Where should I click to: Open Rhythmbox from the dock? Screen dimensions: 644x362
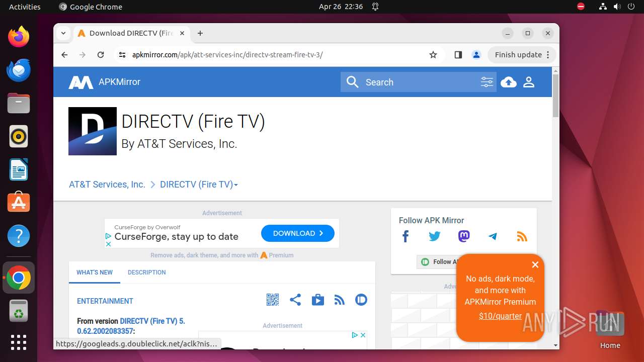(19, 136)
